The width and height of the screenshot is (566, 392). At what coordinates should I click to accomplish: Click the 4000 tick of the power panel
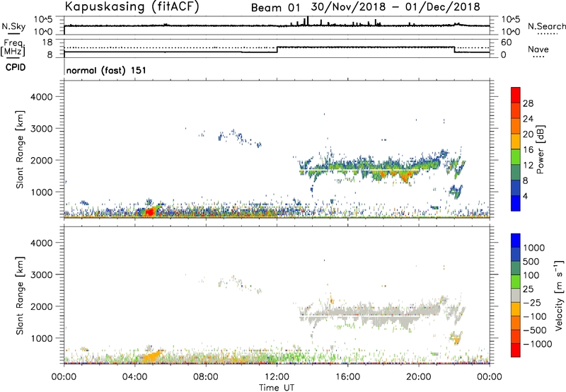(x=42, y=97)
